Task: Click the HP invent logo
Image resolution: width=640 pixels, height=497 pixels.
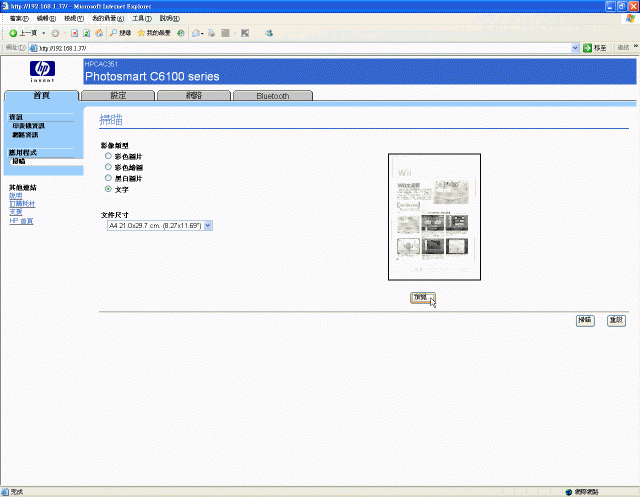Action: [x=42, y=71]
